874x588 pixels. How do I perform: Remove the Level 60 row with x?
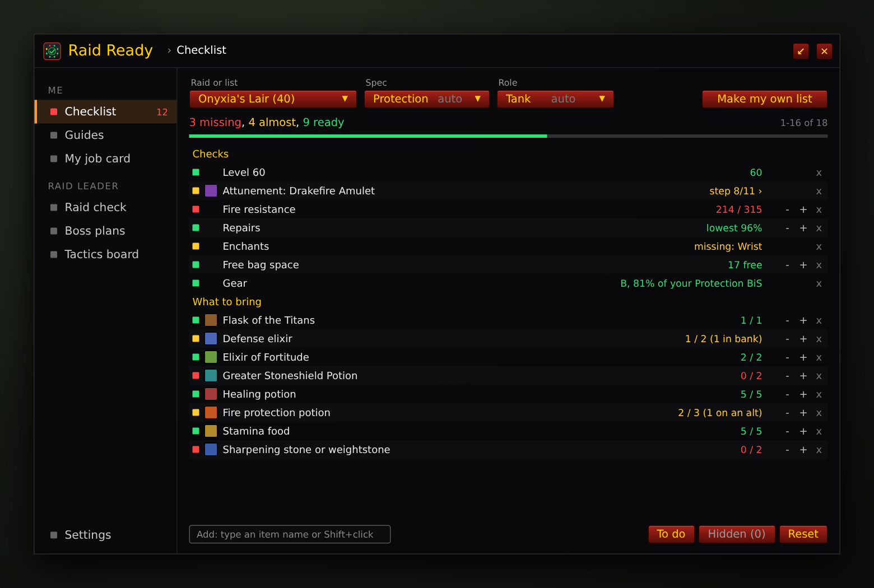[819, 173]
